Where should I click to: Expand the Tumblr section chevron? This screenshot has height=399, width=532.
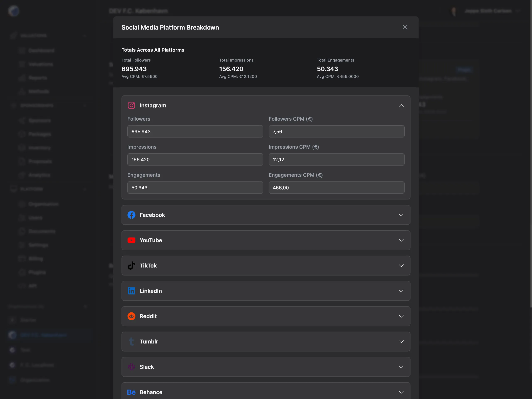tap(401, 341)
